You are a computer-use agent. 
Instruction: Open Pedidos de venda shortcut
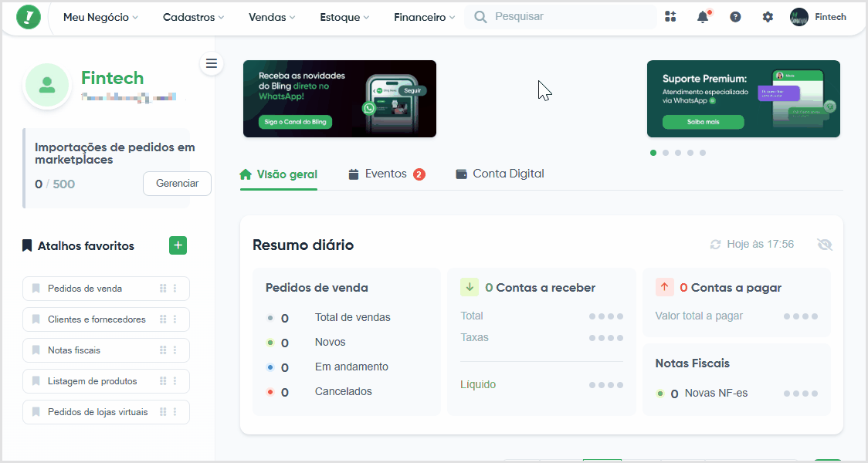(106, 288)
